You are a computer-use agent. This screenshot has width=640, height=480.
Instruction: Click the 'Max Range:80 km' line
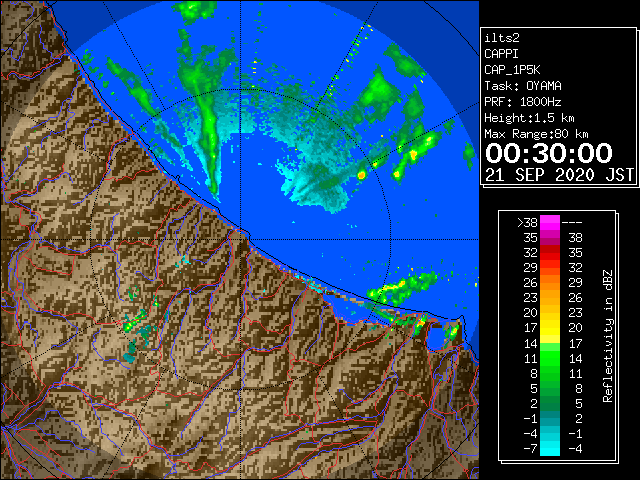(536, 134)
